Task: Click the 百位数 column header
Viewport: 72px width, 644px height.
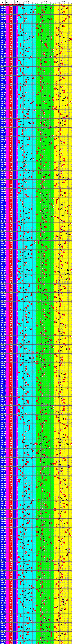Action: 27,1
